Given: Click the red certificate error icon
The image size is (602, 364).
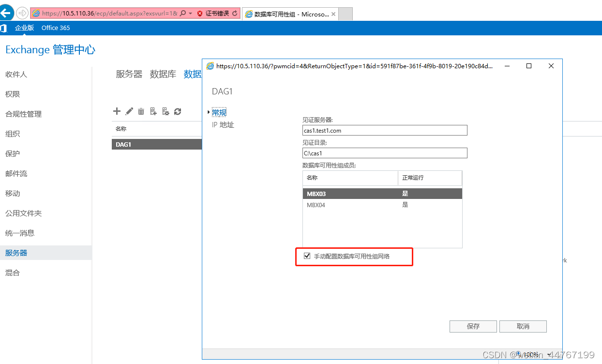Looking at the screenshot, I should [x=200, y=14].
